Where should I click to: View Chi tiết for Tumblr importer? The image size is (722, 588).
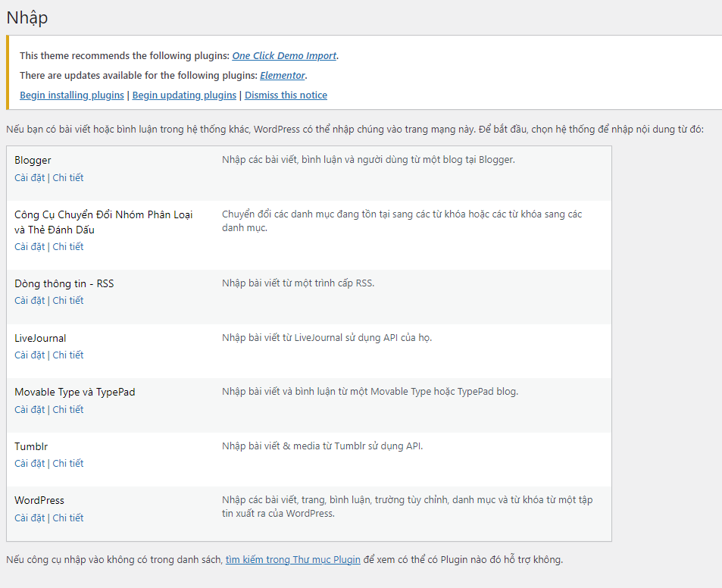pyautogui.click(x=68, y=464)
